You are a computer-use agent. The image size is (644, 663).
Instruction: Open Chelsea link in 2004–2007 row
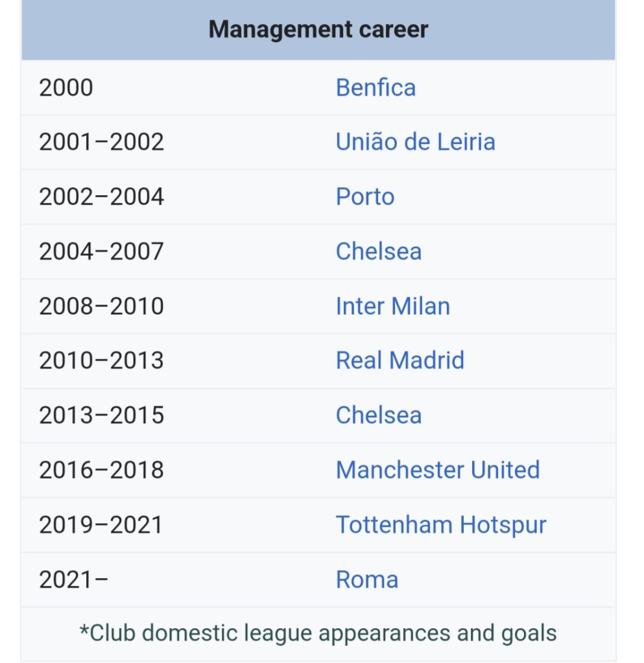[x=378, y=251]
